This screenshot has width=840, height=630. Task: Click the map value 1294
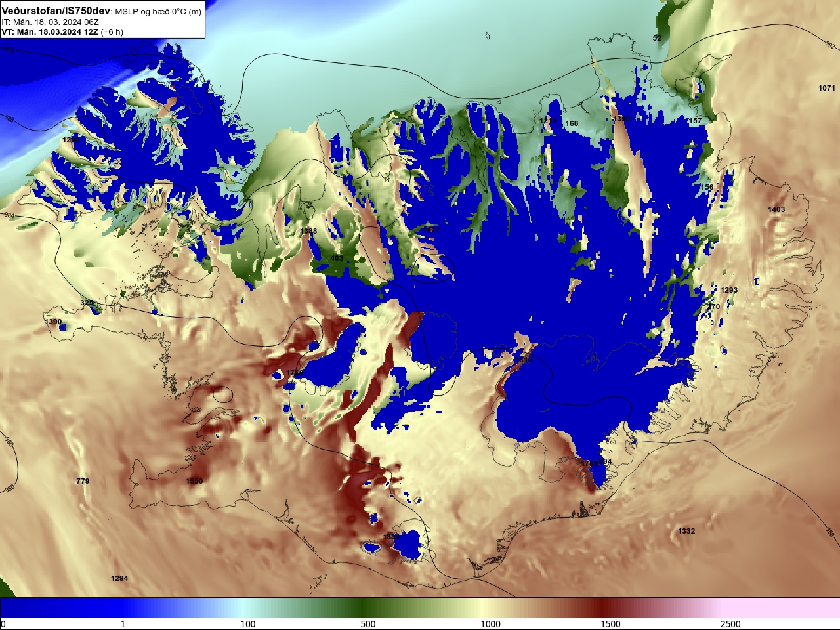point(119,578)
